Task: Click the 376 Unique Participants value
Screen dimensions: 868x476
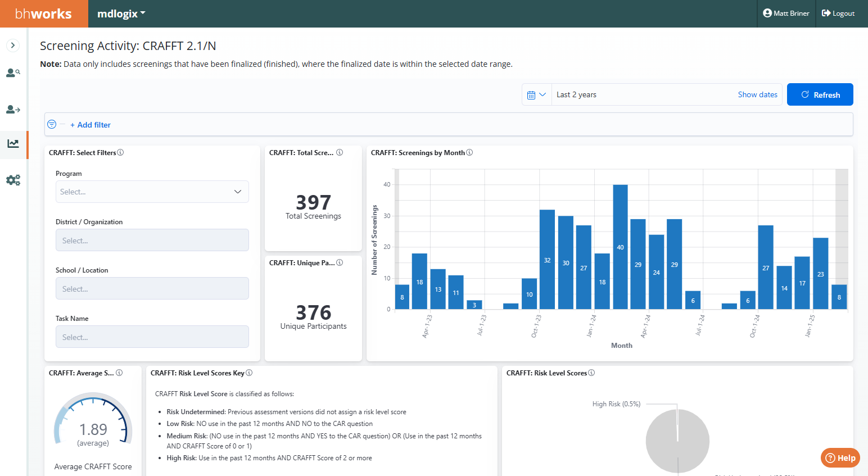Action: point(313,312)
